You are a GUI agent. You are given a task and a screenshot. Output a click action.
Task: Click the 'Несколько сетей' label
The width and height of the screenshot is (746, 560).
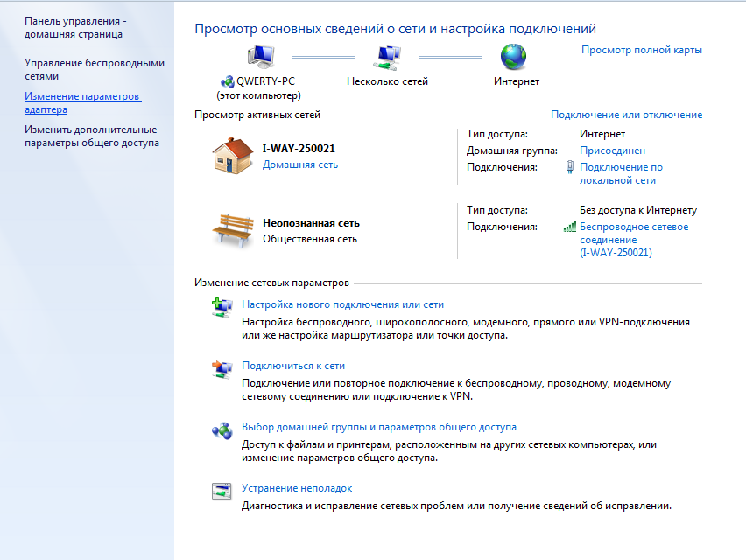coord(387,81)
